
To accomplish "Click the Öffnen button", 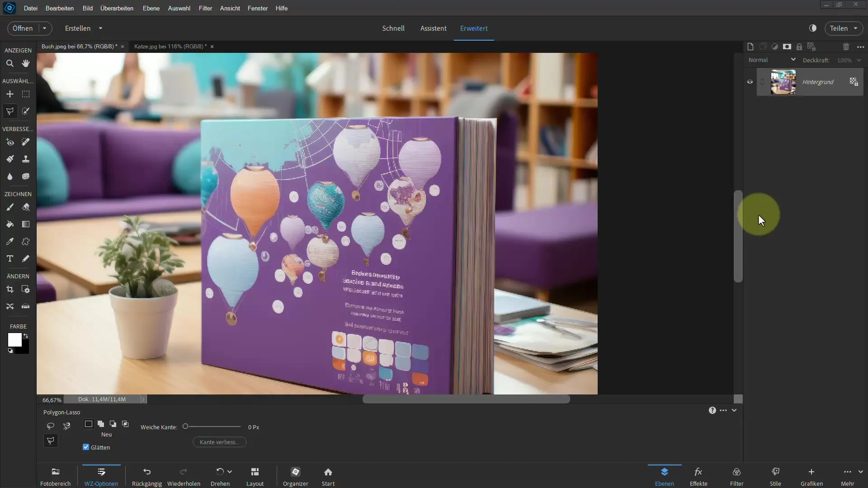I will point(23,28).
